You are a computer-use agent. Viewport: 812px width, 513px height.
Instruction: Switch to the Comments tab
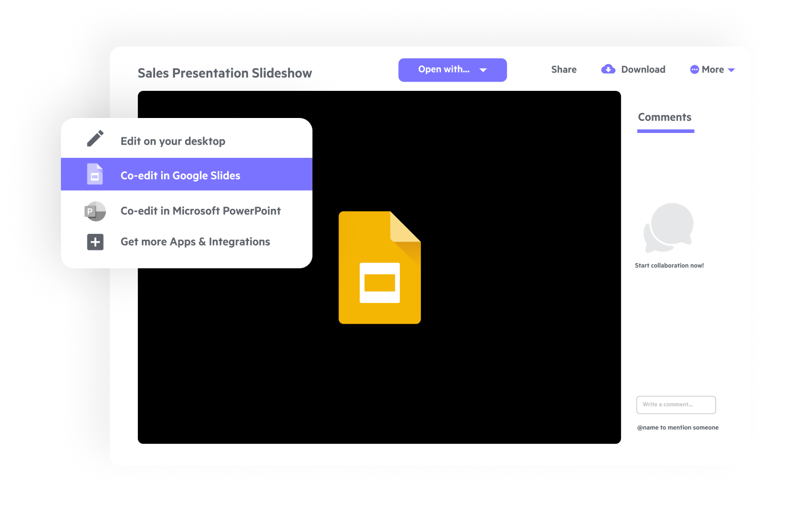coord(665,117)
